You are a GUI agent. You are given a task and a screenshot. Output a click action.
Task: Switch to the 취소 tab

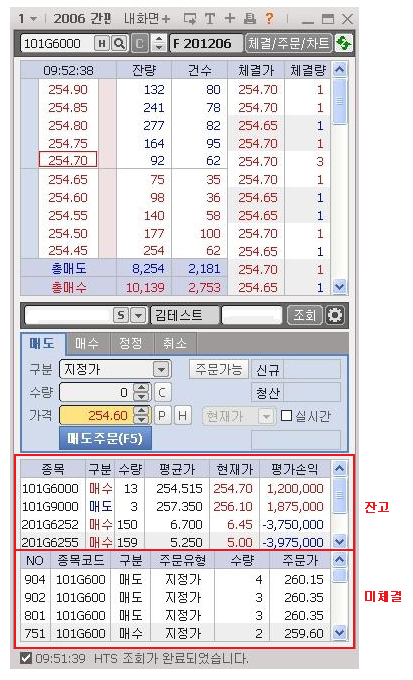click(175, 343)
